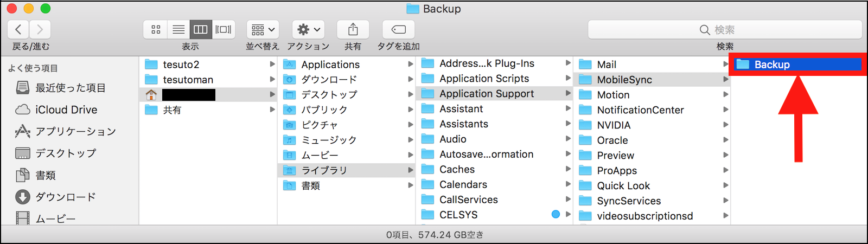Switch to list view mode
868x244 pixels.
[x=178, y=29]
